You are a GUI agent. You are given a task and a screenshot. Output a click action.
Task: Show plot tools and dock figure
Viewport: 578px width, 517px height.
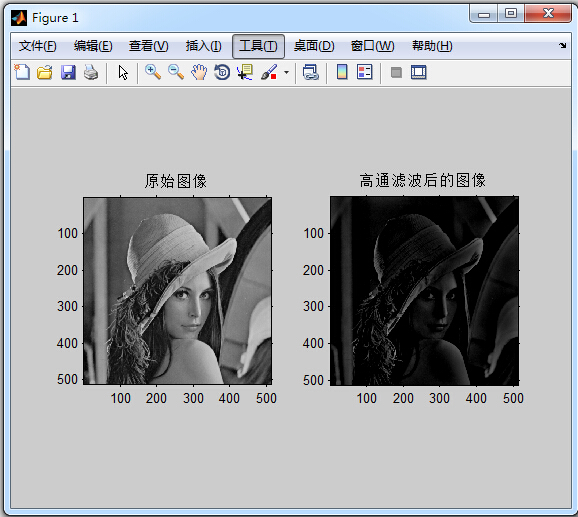[419, 72]
